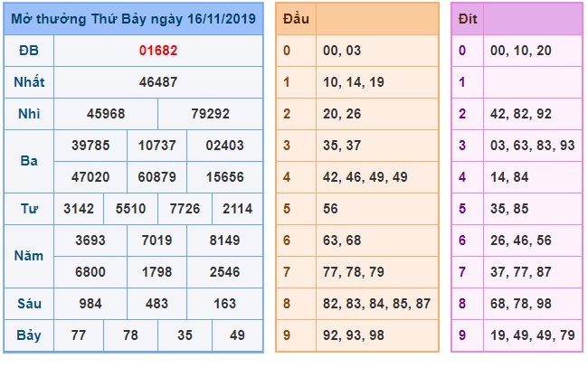Pick Năm prize number 2546
588x368 pixels.
pos(225,272)
